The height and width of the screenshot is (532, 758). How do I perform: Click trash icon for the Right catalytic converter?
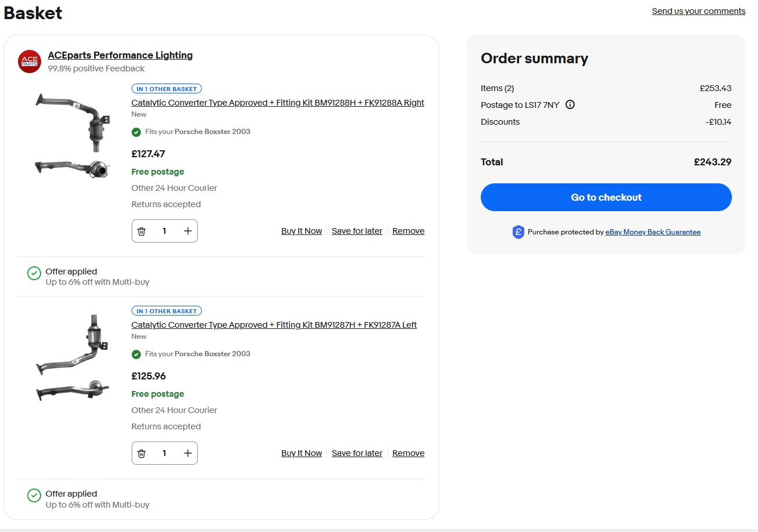[142, 231]
